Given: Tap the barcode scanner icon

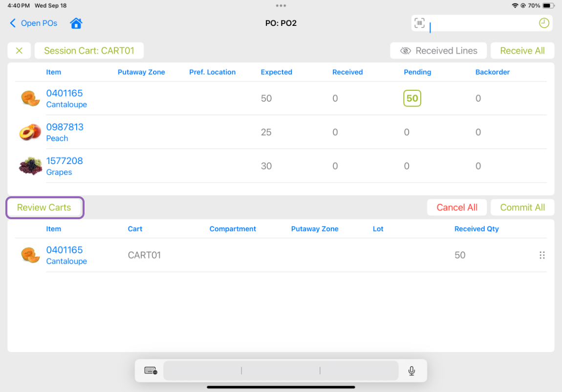Looking at the screenshot, I should 419,23.
